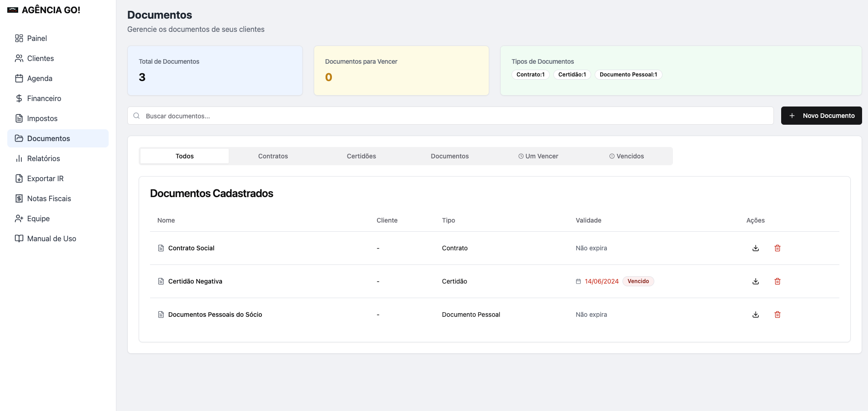The height and width of the screenshot is (411, 868).
Task: Click the Cliente column header
Action: click(387, 220)
